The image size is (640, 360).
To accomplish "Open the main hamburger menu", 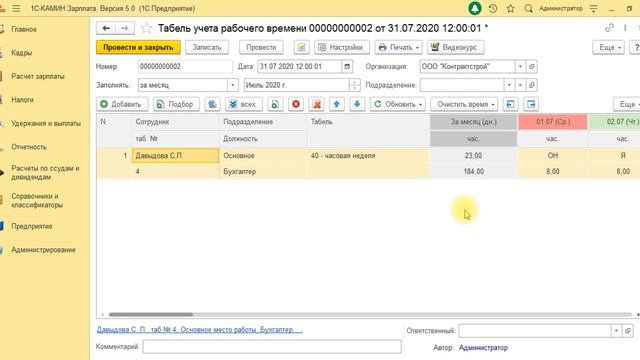I will coord(16,8).
